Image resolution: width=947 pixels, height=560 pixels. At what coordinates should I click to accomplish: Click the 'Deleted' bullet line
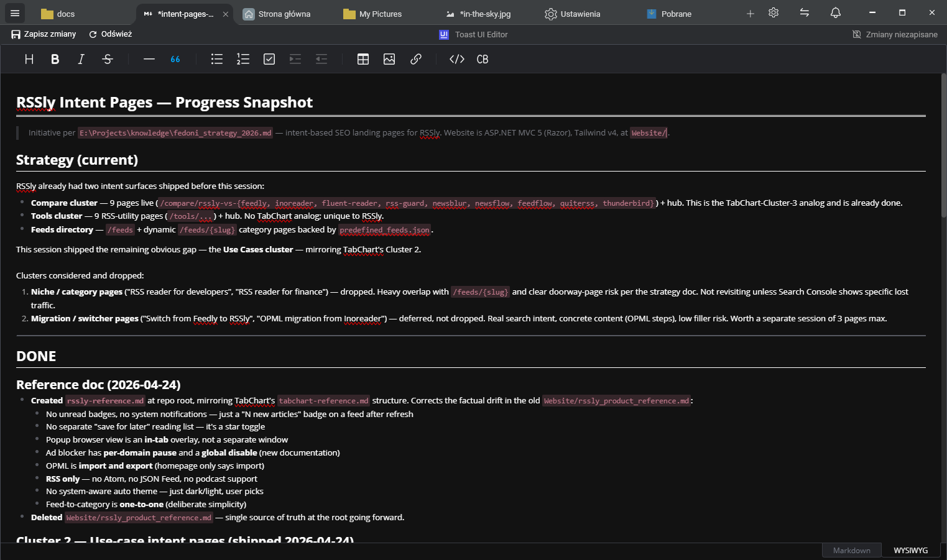click(x=218, y=518)
